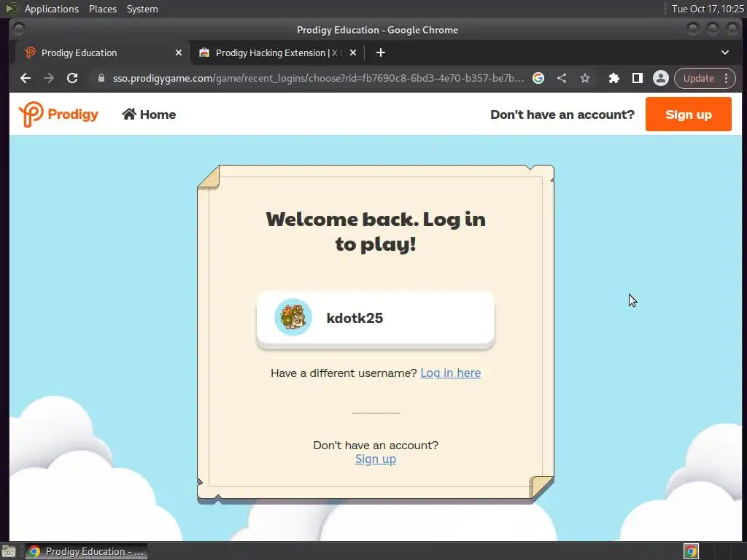
Task: Expand the tab search dropdown chevron
Action: (725, 52)
